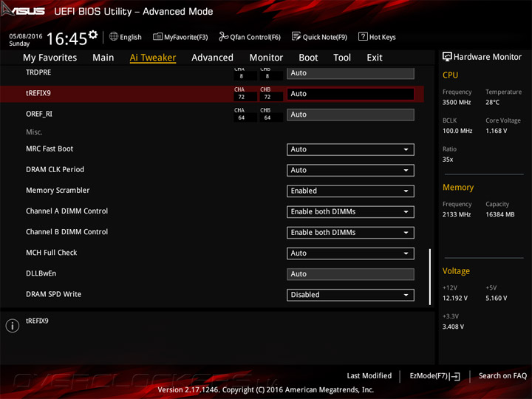Viewport: 532px width, 399px height.
Task: Click the Hot Keys question mark icon
Action: [363, 36]
